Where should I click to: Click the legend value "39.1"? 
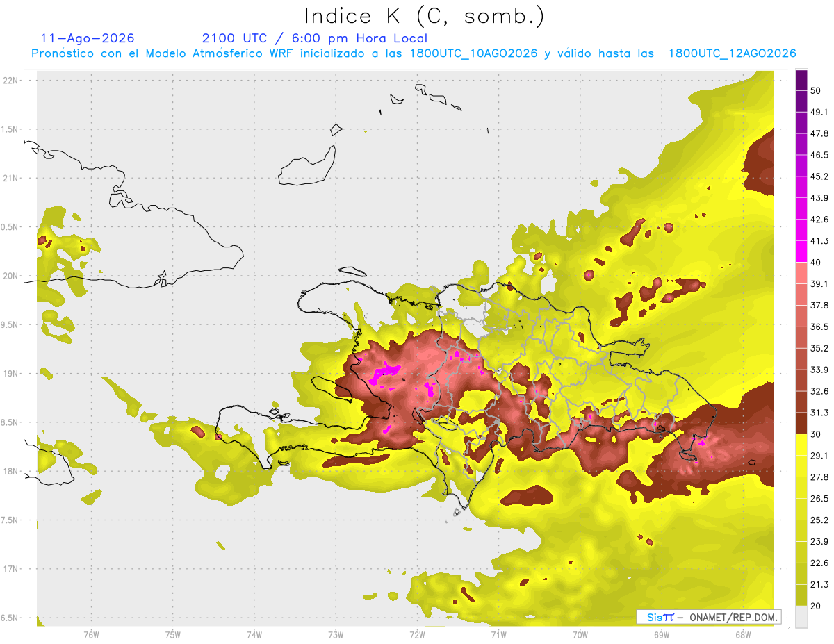(819, 284)
